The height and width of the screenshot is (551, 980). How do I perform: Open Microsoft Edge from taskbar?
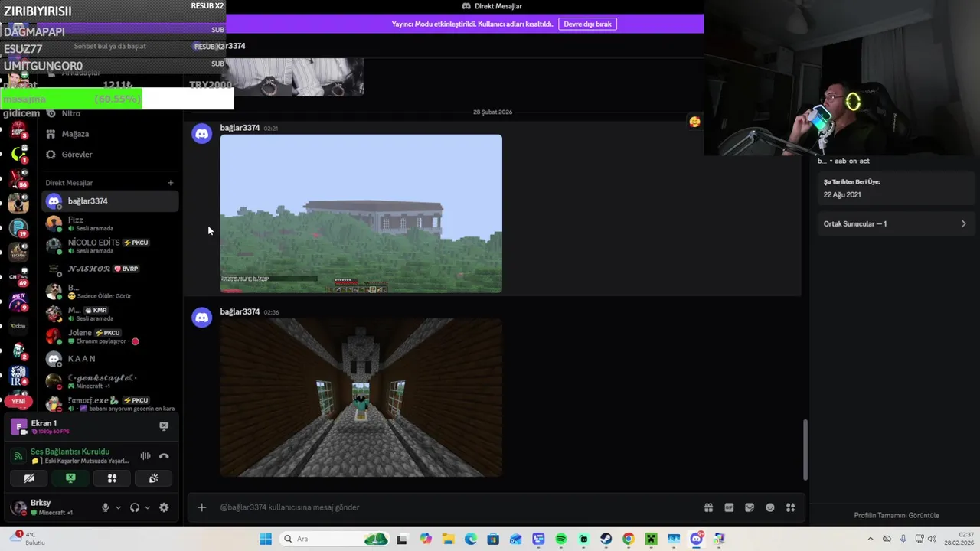(x=470, y=539)
